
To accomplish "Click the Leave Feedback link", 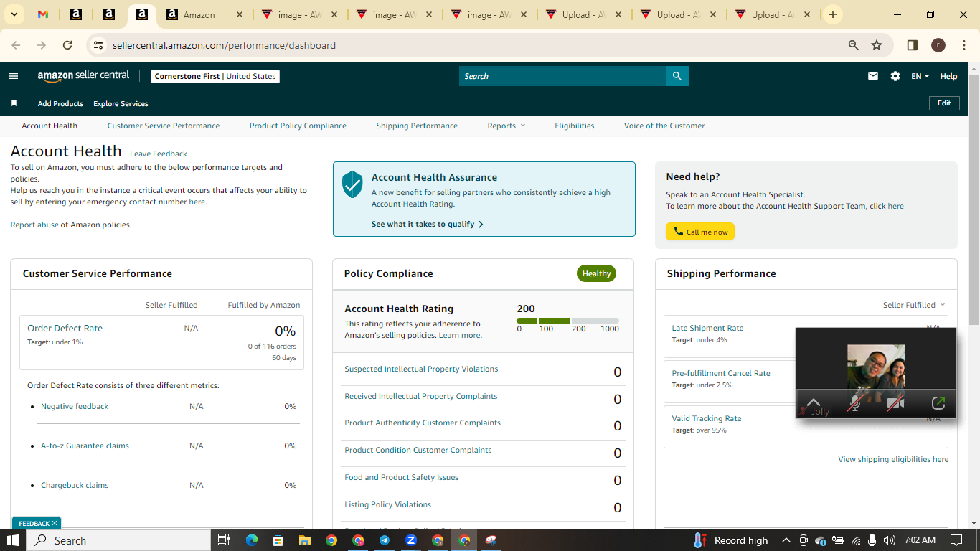I will click(159, 154).
